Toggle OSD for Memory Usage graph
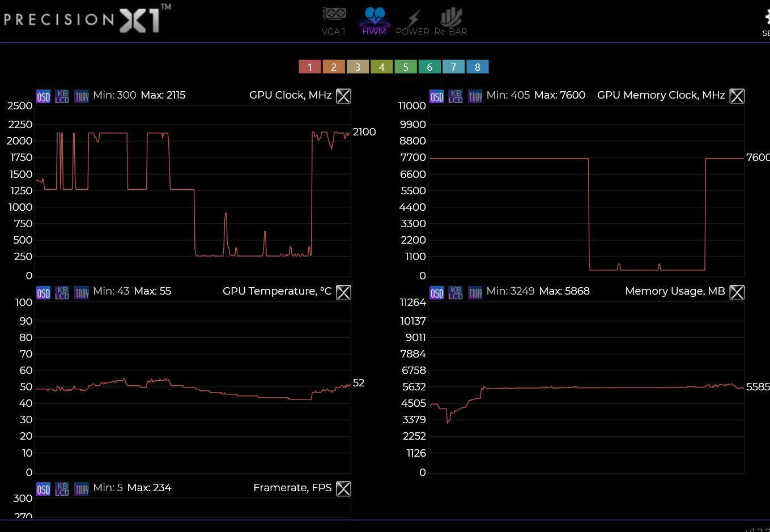 click(437, 292)
